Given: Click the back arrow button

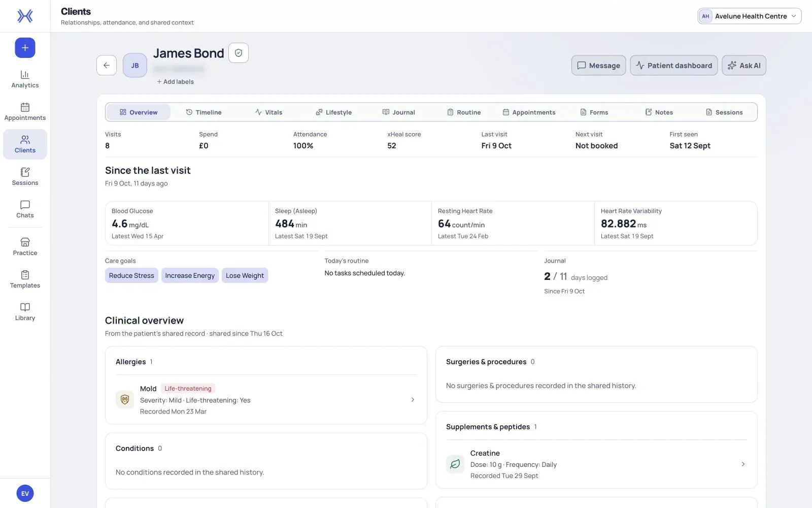Looking at the screenshot, I should (107, 65).
